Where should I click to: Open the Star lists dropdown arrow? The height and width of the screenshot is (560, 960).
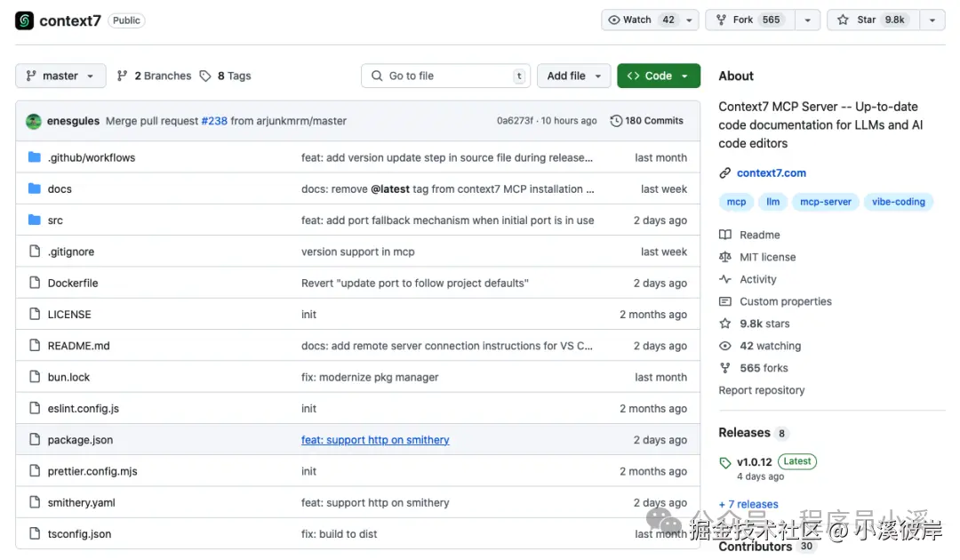(x=932, y=20)
